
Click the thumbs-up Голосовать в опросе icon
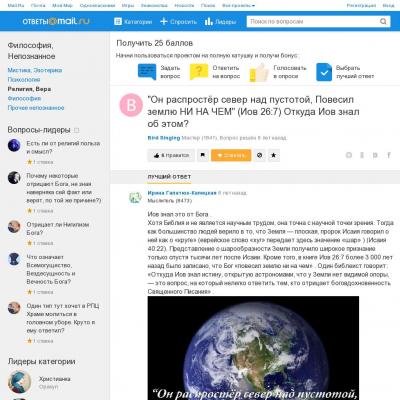coord(259,72)
